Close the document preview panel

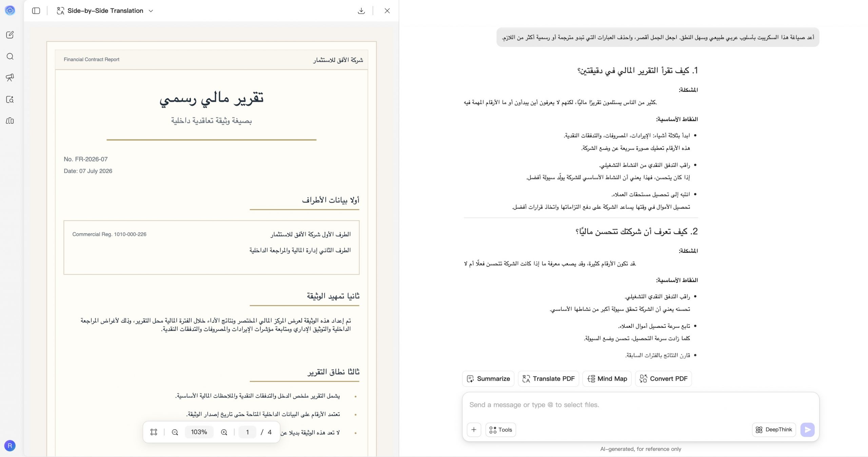click(x=387, y=11)
